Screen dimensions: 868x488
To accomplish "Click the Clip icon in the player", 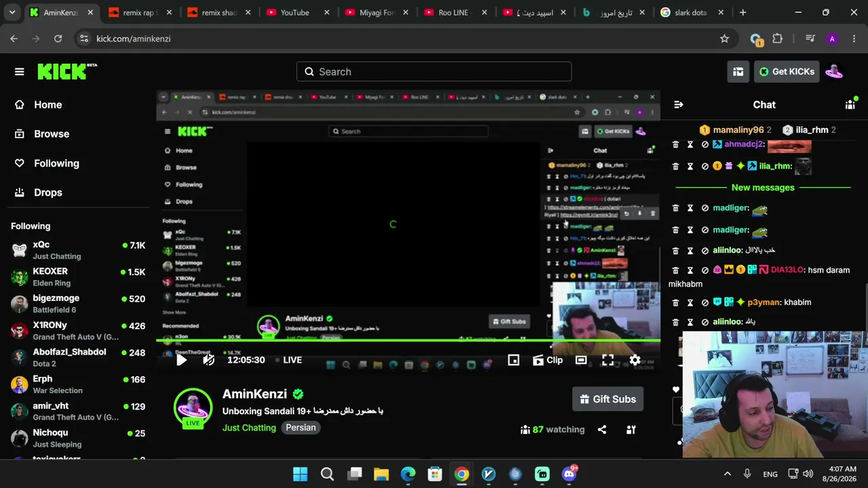I will click(548, 360).
